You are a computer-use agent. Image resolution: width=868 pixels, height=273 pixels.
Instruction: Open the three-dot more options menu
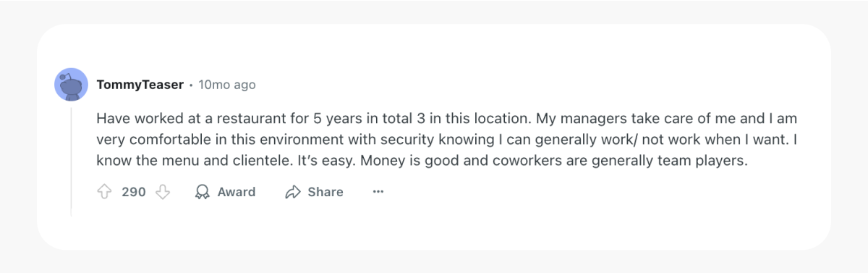point(378,192)
